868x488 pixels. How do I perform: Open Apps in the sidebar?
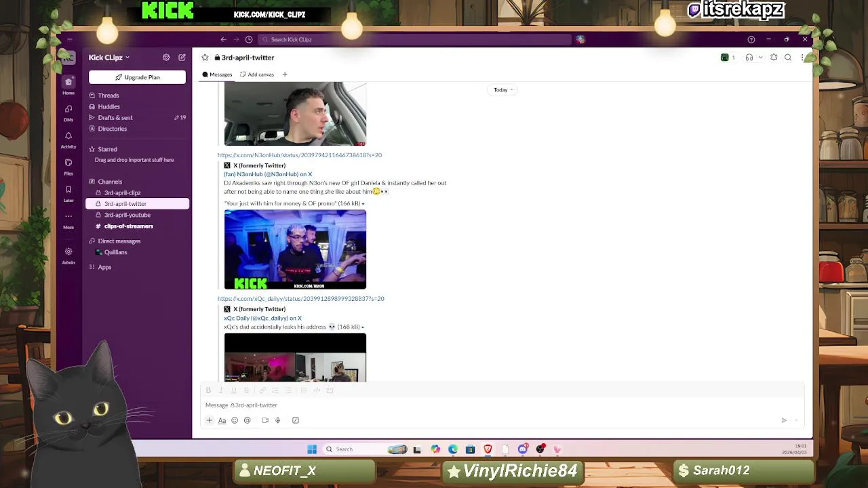(137, 267)
